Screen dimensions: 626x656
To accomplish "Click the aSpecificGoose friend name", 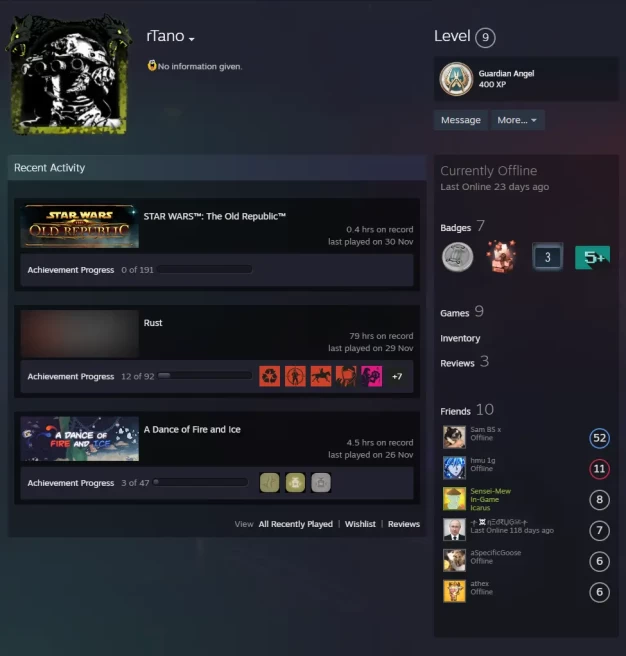I will [x=495, y=553].
